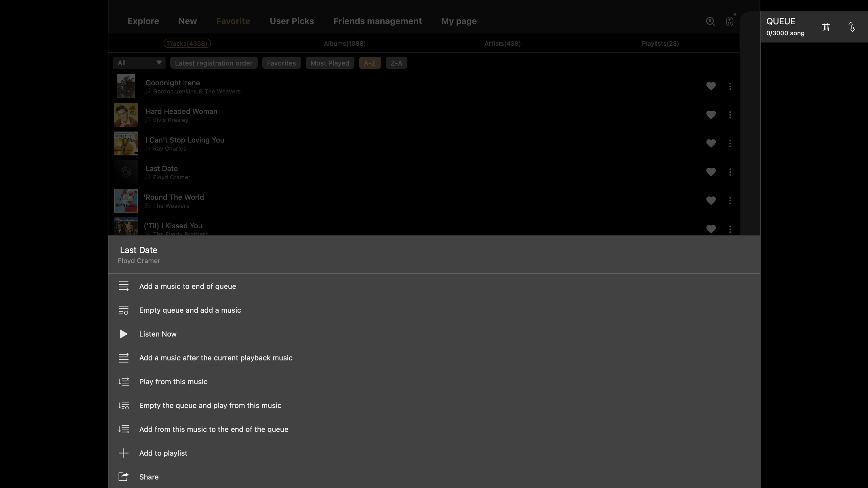
Task: Go to My page
Action: [459, 21]
